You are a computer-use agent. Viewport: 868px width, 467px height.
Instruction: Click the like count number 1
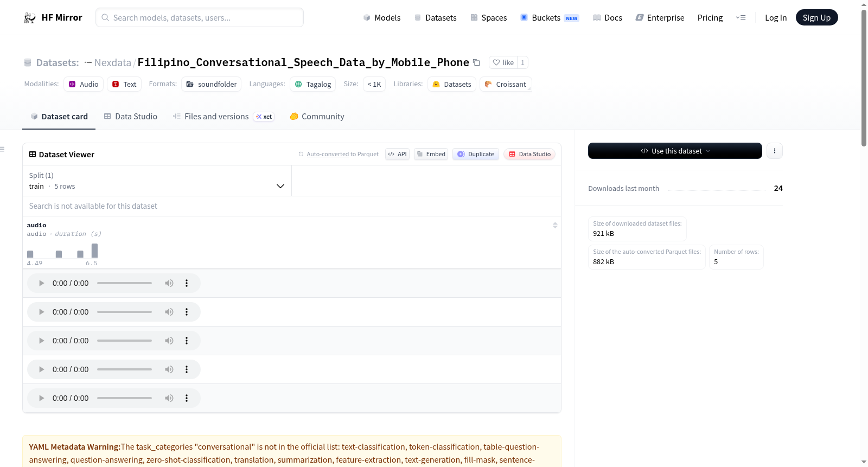click(x=522, y=62)
